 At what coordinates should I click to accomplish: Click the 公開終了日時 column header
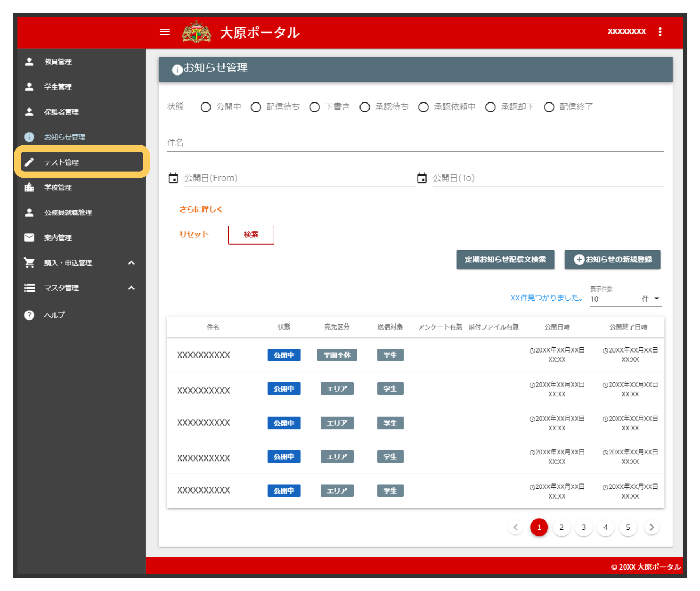(x=628, y=327)
